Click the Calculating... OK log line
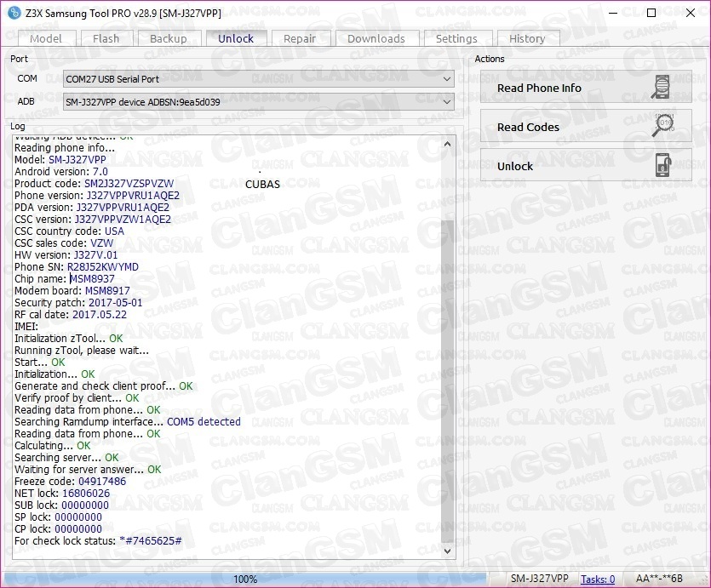 point(53,446)
